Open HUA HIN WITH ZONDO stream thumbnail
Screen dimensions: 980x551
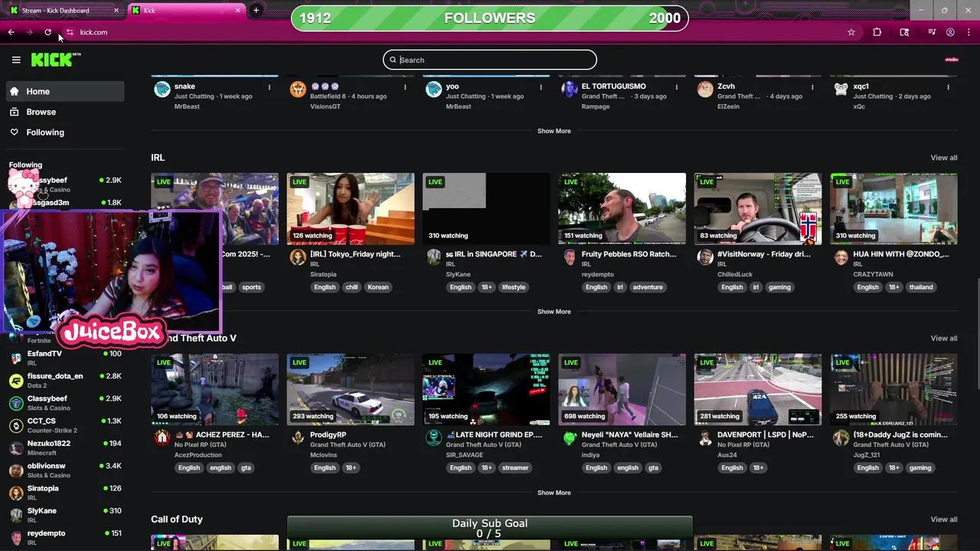click(x=893, y=209)
